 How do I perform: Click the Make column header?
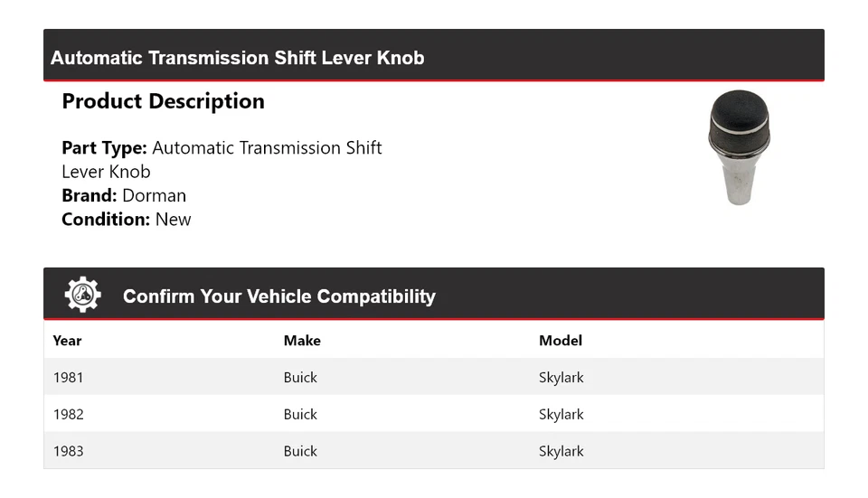(x=302, y=341)
